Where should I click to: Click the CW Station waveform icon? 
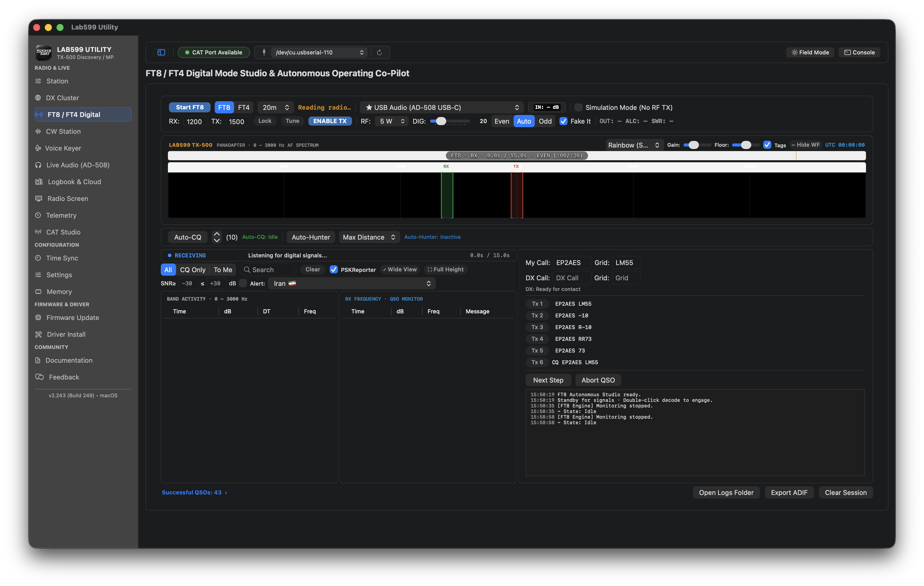pos(38,131)
